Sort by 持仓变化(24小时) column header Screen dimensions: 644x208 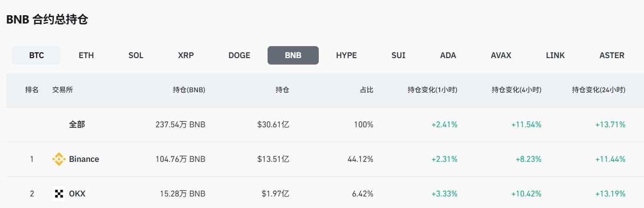598,90
